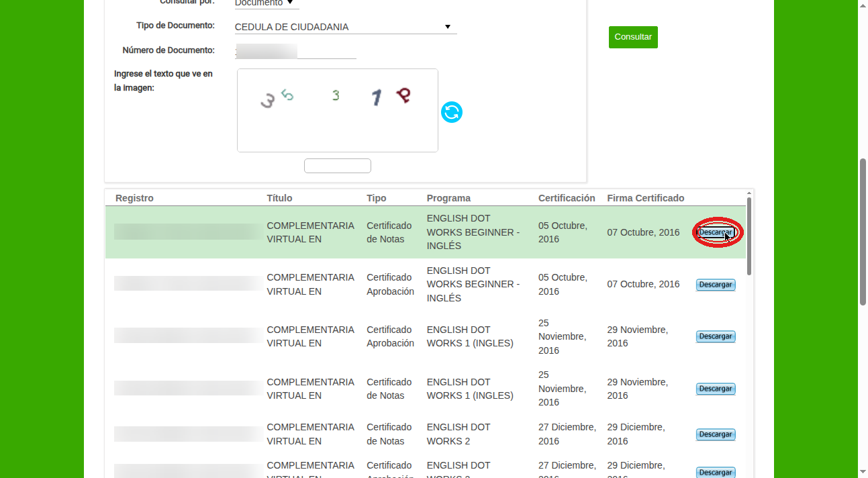The width and height of the screenshot is (868, 478).
Task: Click the page scrollbar up arrow
Action: pyautogui.click(x=863, y=5)
